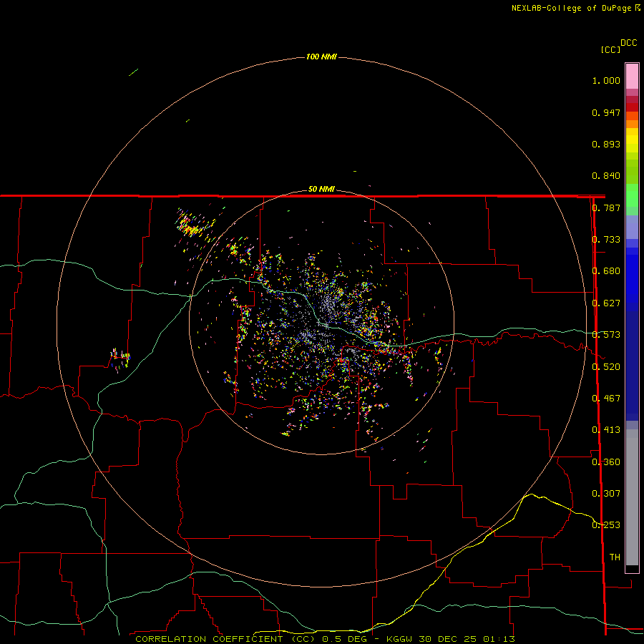Click the 0.360 scale value
This screenshot has width=644, height=644.
(x=606, y=462)
